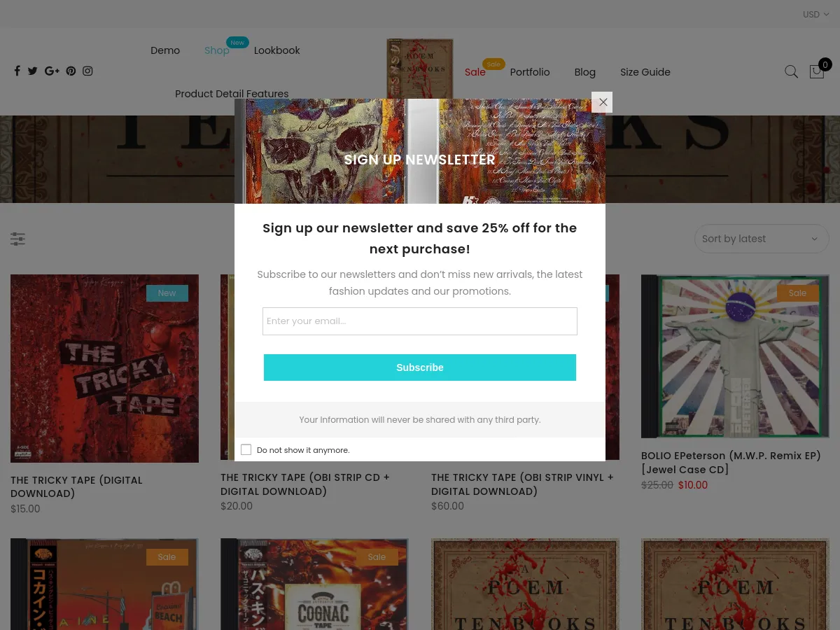Screen dimensions: 840x630
Task: Click the search magnifier icon
Action: click(x=791, y=71)
